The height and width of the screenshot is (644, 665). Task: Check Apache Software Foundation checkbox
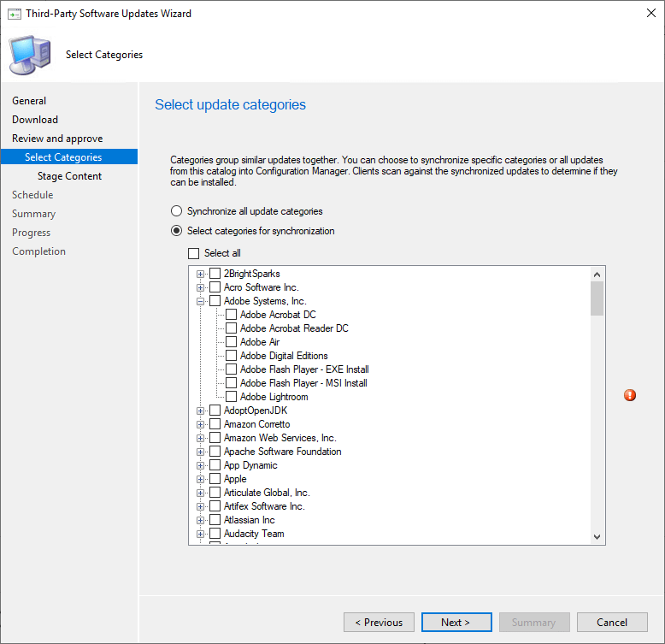click(215, 451)
